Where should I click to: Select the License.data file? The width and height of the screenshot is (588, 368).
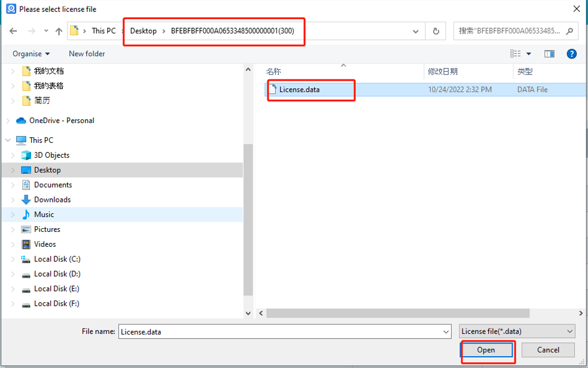(299, 90)
